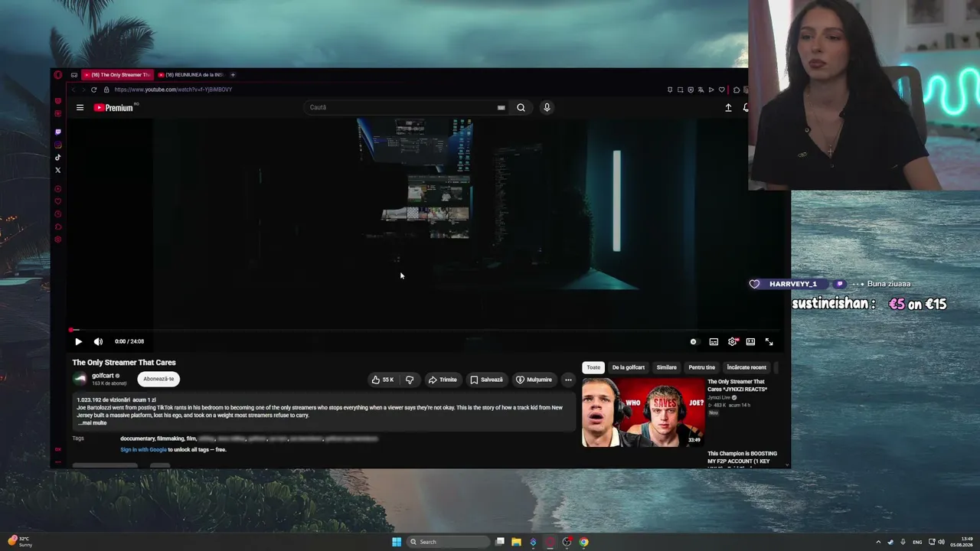Subscribe with the Abonează-te button
Image resolution: width=980 pixels, height=551 pixels.
158,379
